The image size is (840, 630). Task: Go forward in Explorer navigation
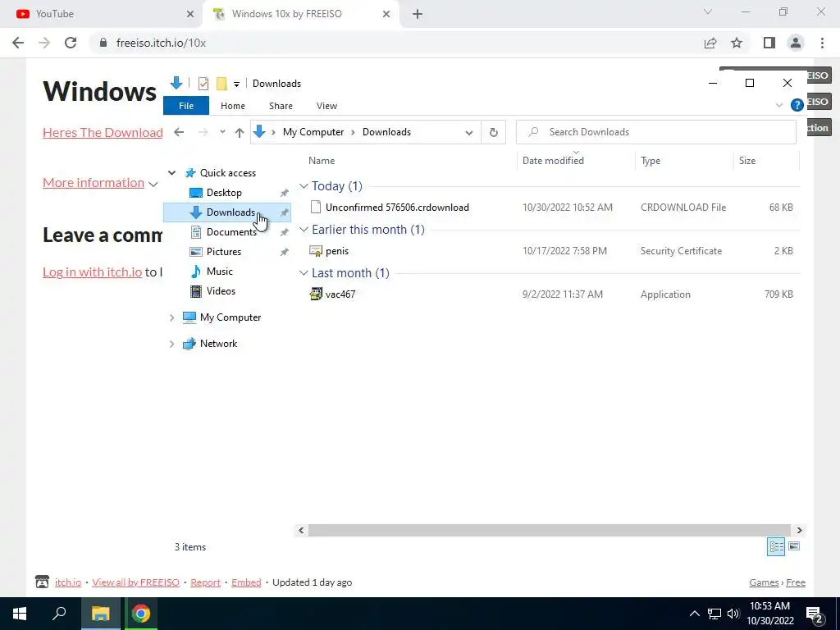[x=203, y=132]
